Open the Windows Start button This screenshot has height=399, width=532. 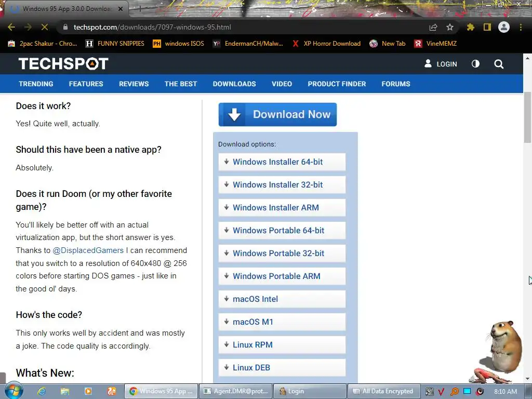14,391
